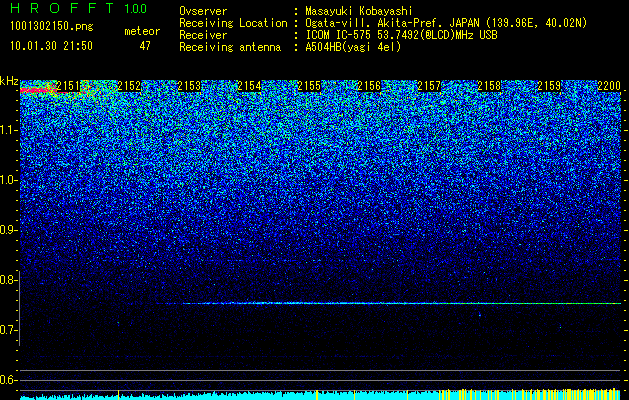
Task: Click the red signal burst near 2151
Action: [40, 91]
